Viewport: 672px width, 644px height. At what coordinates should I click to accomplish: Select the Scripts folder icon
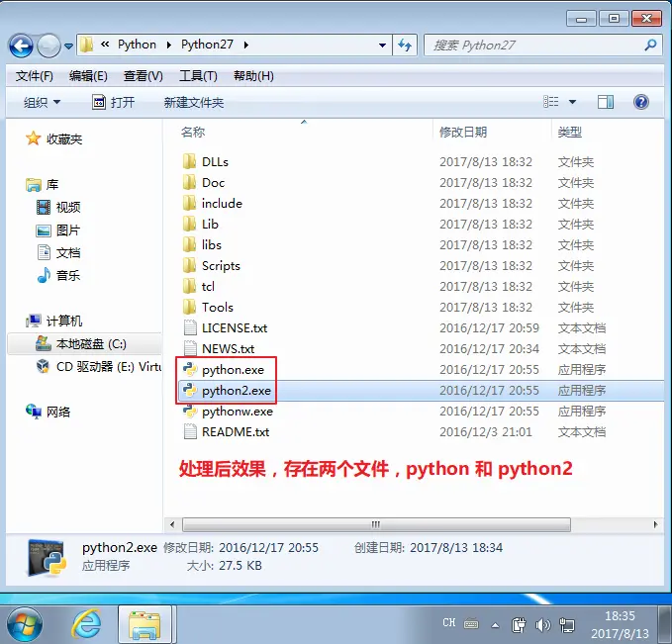pyautogui.click(x=189, y=266)
